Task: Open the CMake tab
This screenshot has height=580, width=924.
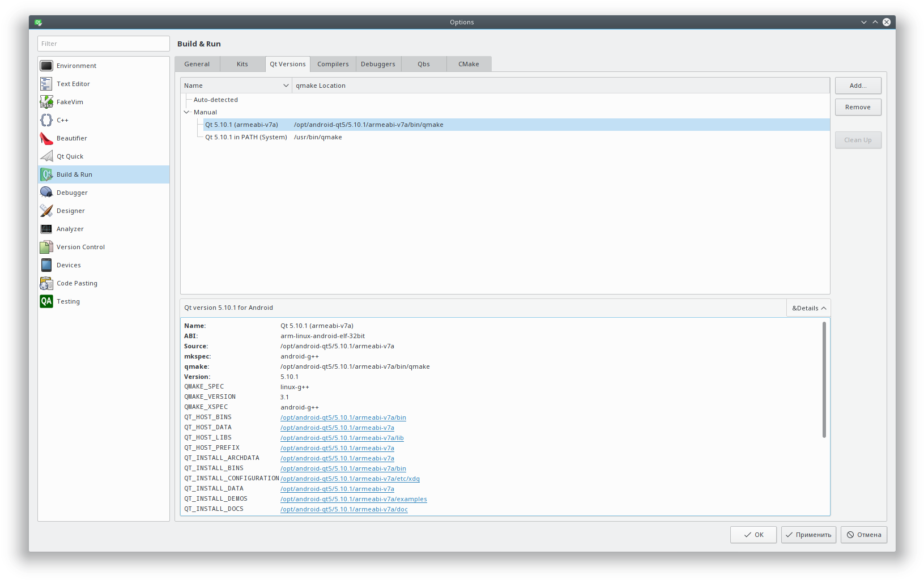Action: [469, 64]
